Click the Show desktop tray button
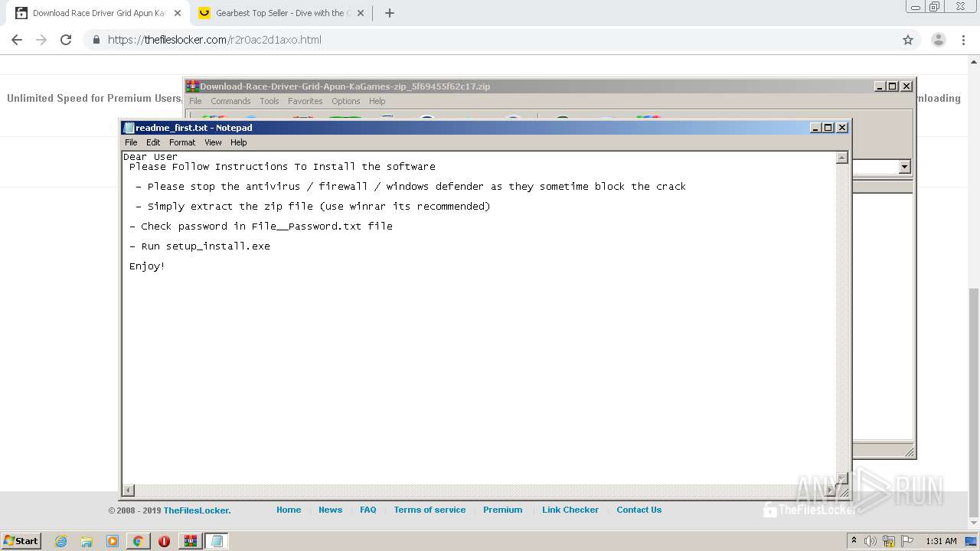 (x=972, y=541)
